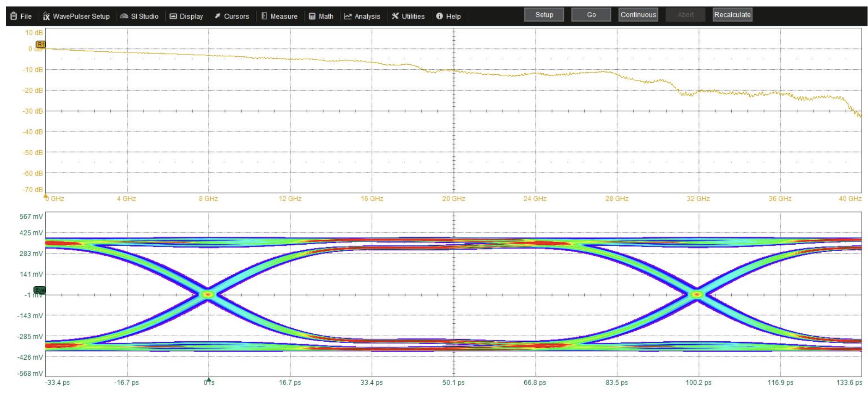Open the WavePulser Setup menu
This screenshot has width=868, height=393.
point(77,16)
